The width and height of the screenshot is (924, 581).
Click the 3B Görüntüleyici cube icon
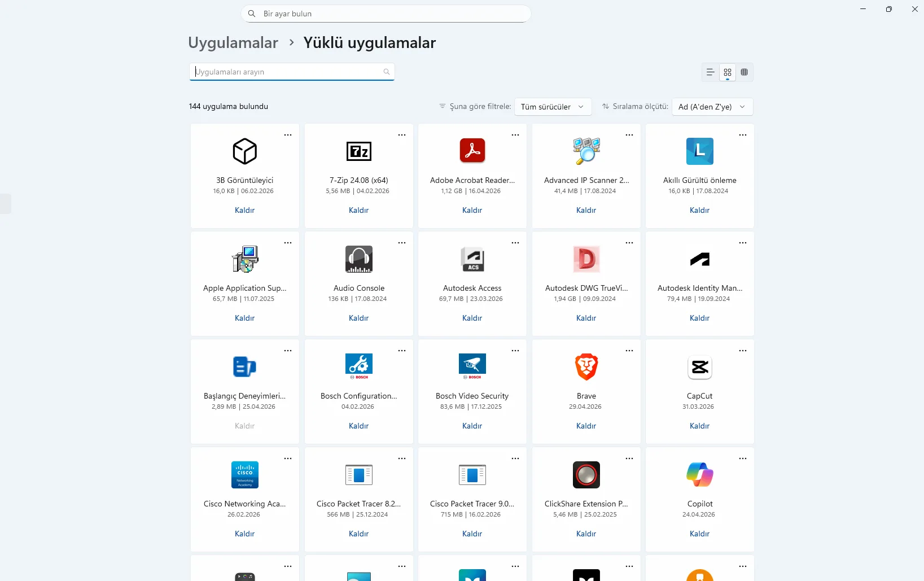(244, 151)
